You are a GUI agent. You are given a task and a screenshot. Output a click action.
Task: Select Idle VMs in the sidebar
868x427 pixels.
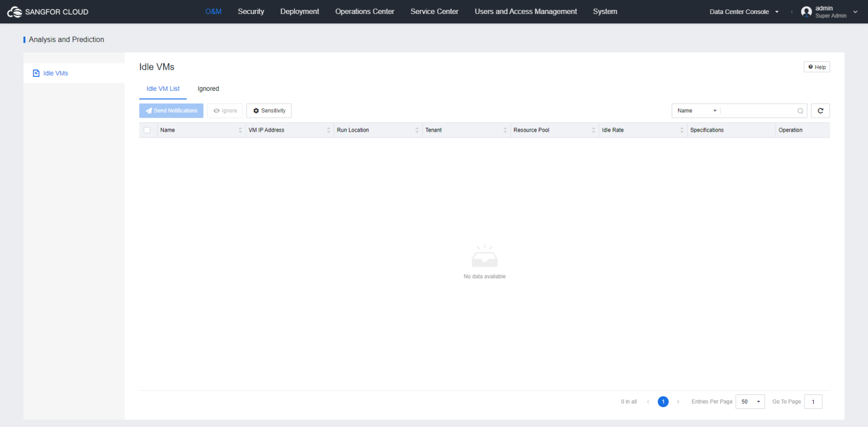click(x=74, y=73)
